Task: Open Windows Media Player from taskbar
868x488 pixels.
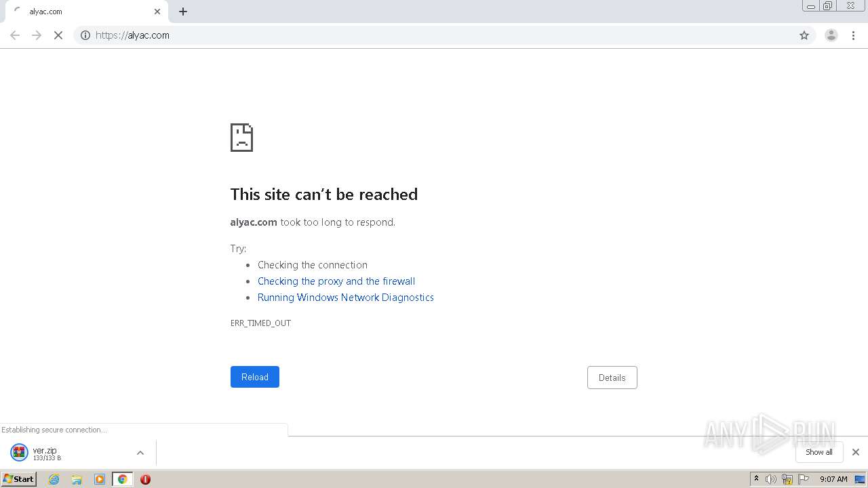Action: 100,479
